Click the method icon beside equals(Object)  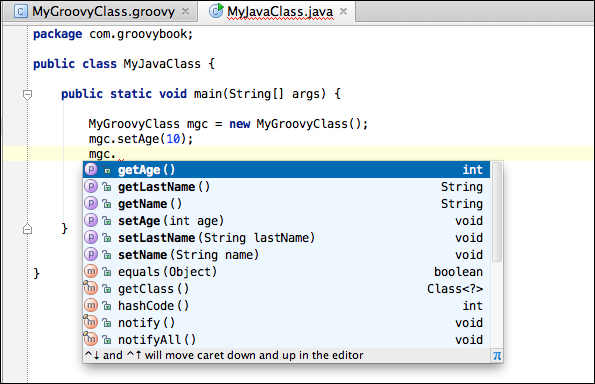point(91,271)
